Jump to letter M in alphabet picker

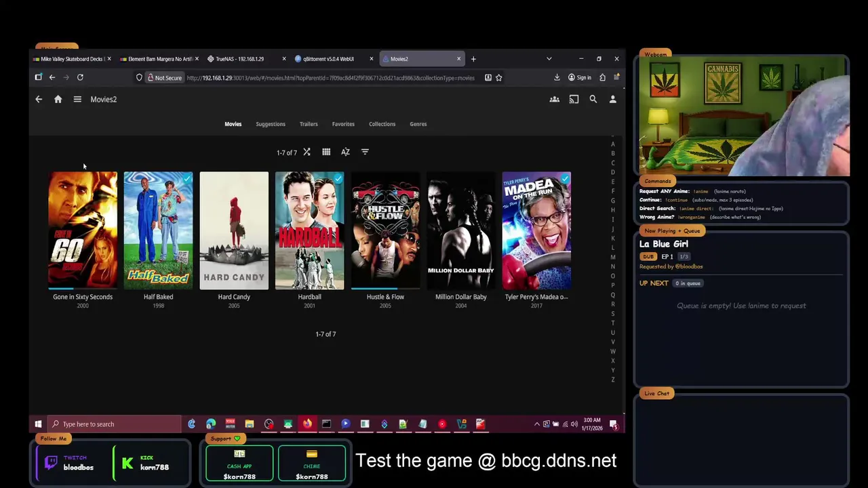613,257
